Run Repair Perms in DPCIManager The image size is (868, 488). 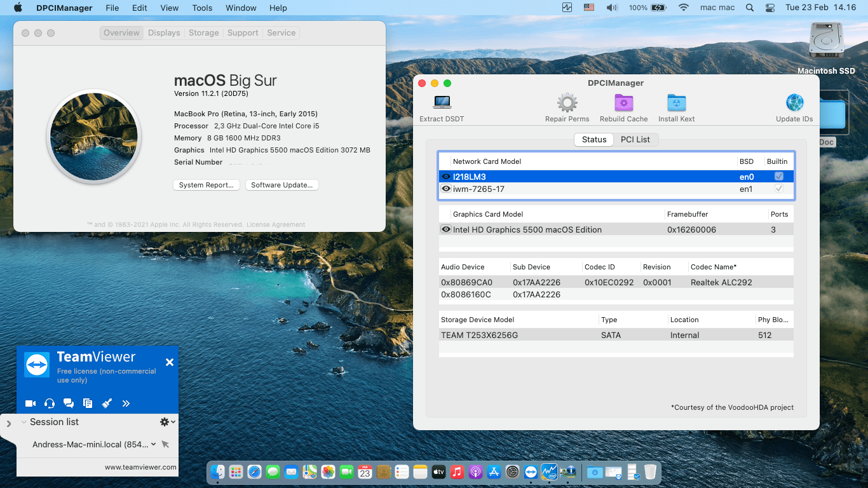(x=567, y=102)
